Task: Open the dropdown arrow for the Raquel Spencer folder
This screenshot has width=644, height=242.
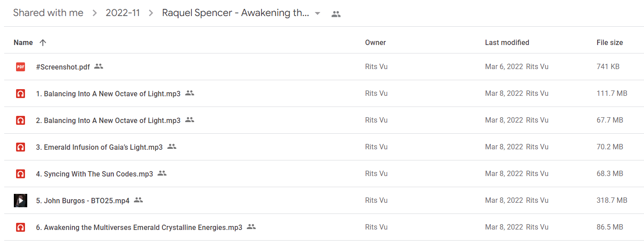Action: click(317, 13)
